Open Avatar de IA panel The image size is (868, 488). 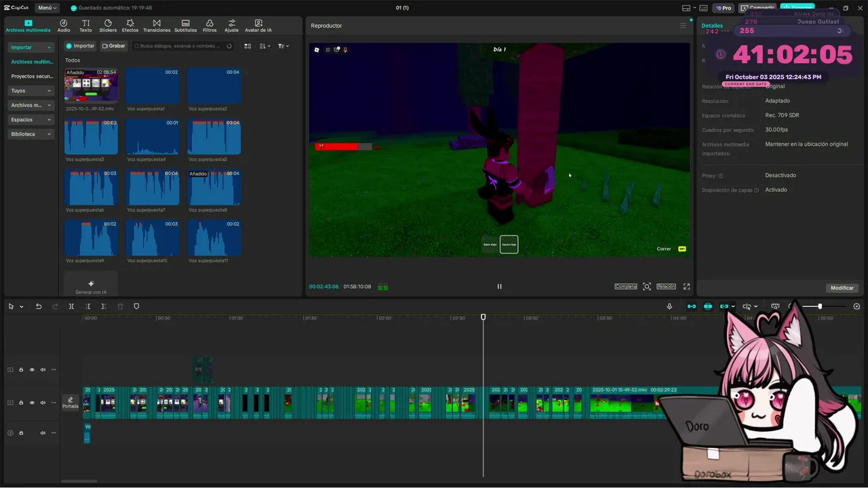(258, 26)
